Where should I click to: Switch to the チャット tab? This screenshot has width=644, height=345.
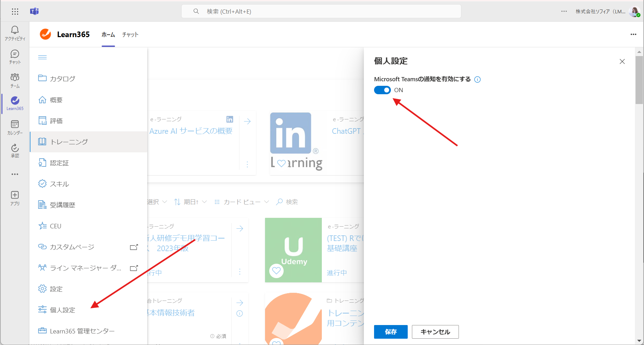point(130,35)
